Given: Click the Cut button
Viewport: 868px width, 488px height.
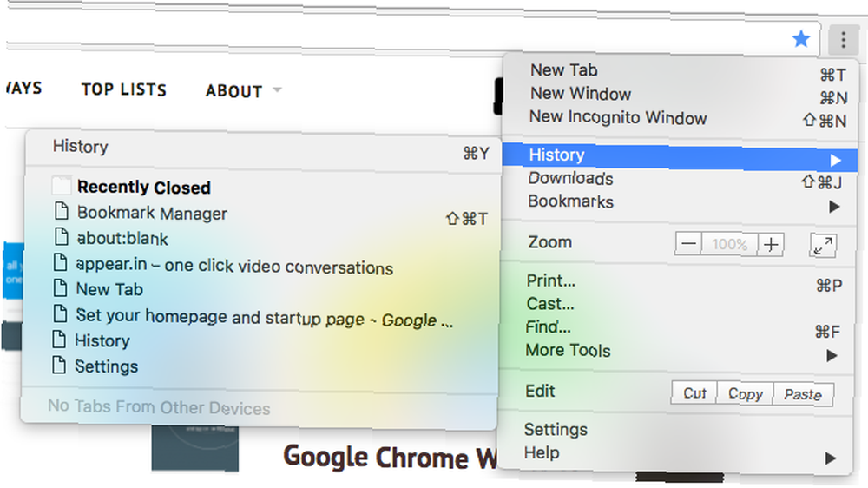Looking at the screenshot, I should (694, 392).
